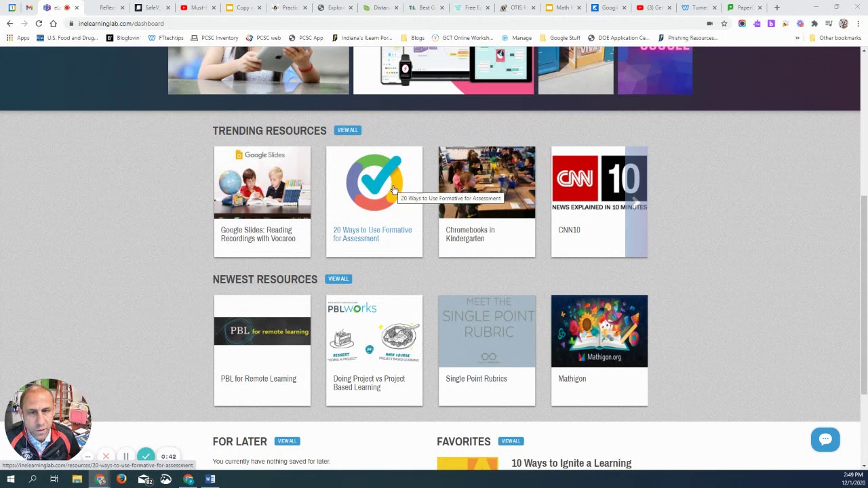This screenshot has height=488, width=868.
Task: Open the DOE Application Center bookmark
Action: [x=618, y=38]
